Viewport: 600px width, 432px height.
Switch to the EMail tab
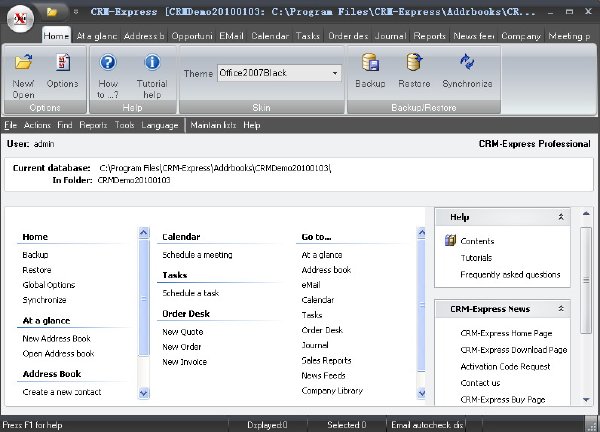click(x=232, y=36)
